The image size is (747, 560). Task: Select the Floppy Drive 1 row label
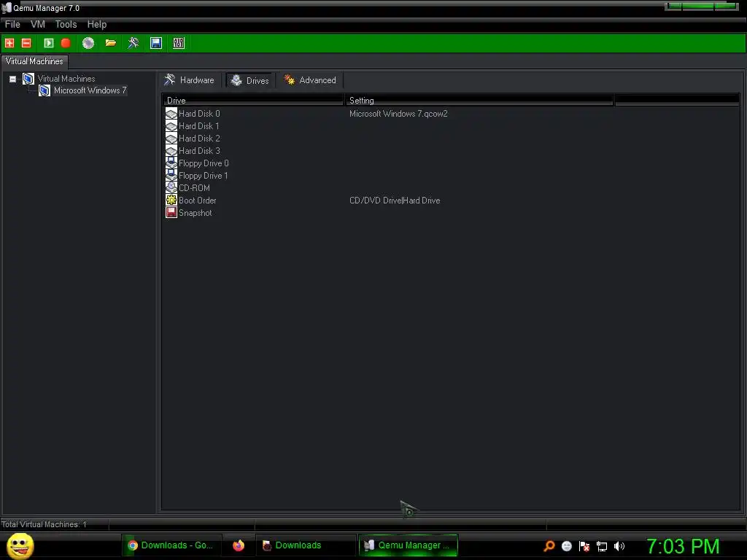tap(203, 175)
